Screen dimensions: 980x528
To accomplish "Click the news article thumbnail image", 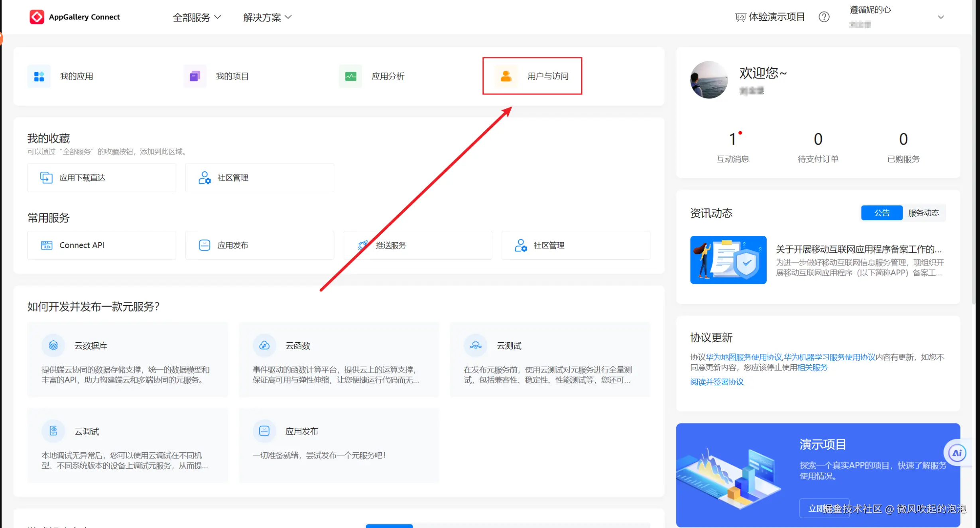I will point(728,260).
